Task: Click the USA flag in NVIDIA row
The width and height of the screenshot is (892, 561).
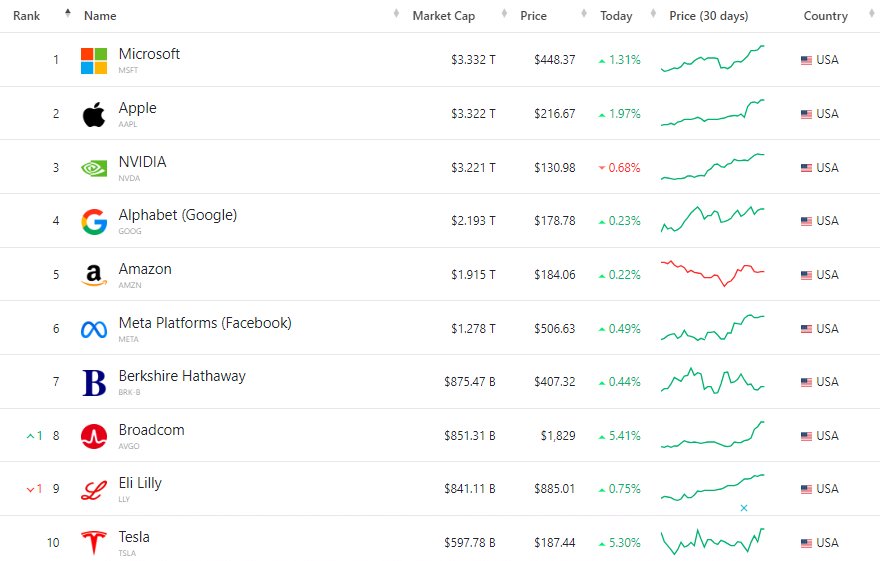Action: click(x=806, y=168)
